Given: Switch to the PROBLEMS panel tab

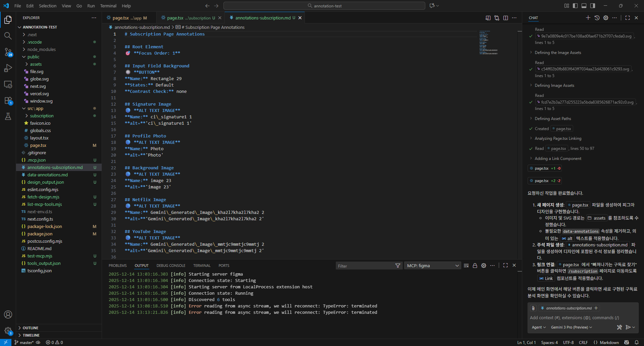Looking at the screenshot, I should tap(117, 266).
